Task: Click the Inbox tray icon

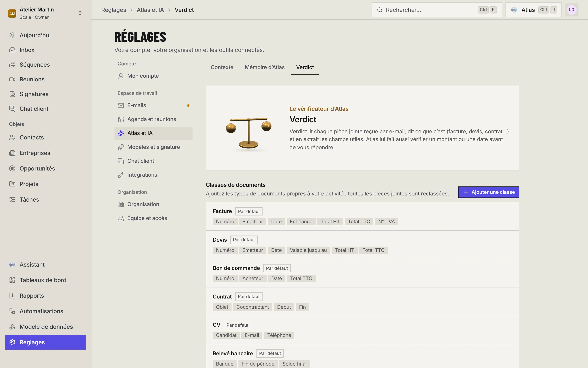Action: [12, 50]
